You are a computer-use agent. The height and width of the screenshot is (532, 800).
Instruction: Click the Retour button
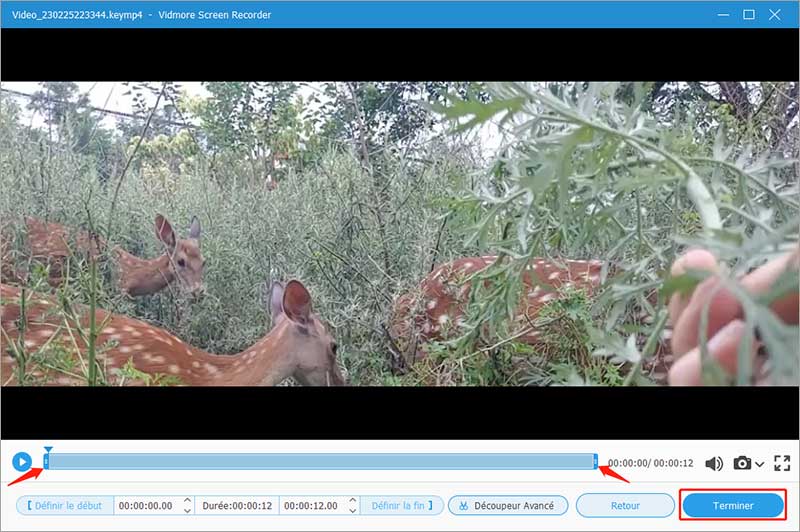coord(625,506)
